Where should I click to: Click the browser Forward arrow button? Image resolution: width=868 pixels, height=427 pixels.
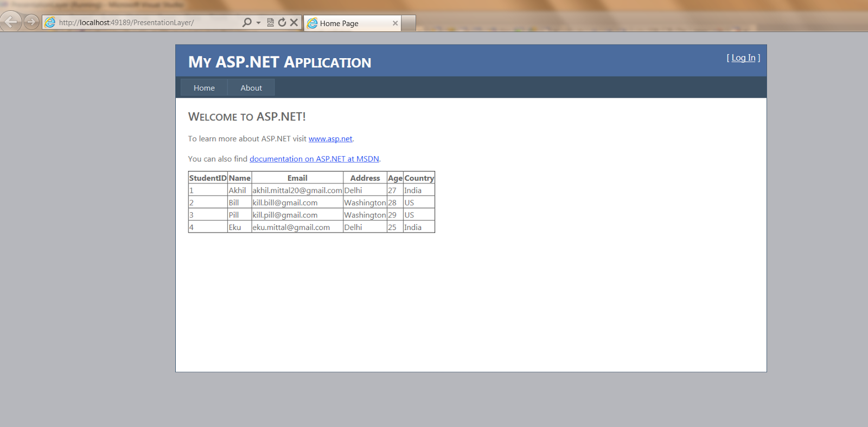[31, 22]
